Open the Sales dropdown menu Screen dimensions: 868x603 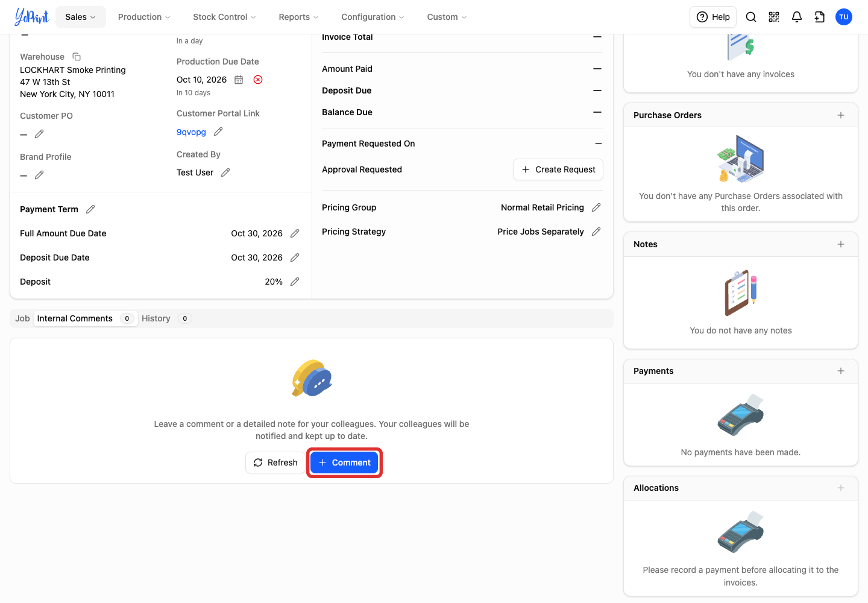[x=81, y=17]
